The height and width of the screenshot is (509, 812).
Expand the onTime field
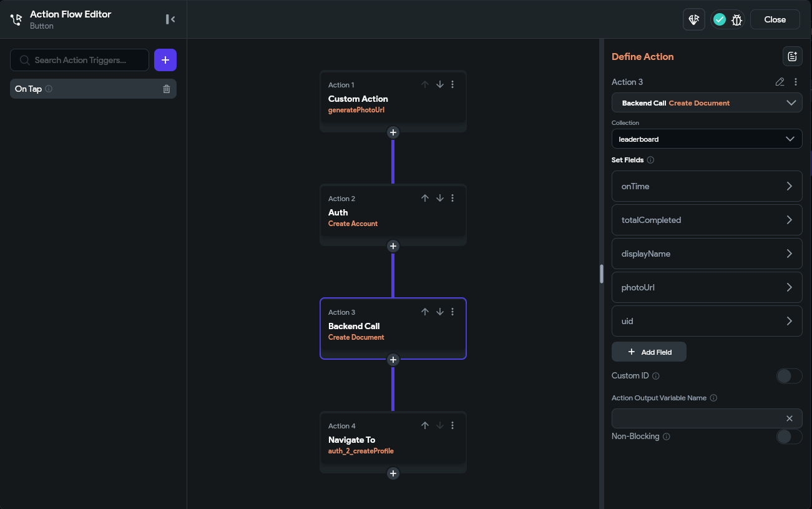pos(707,186)
